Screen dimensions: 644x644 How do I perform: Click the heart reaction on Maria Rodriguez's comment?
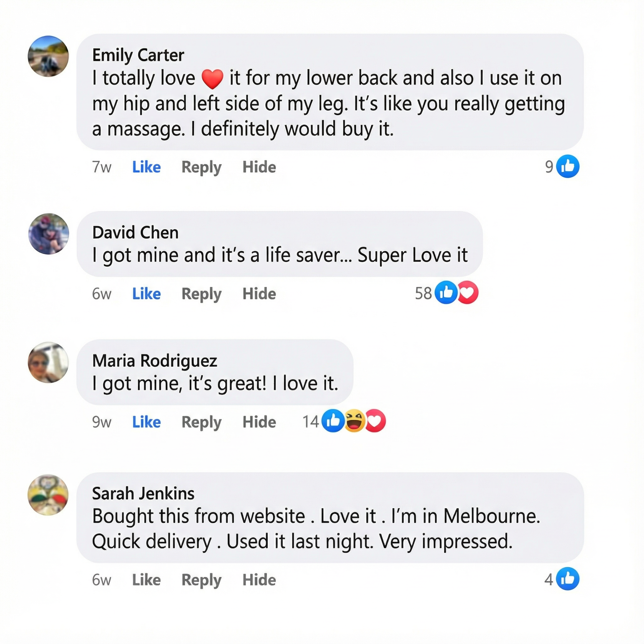375,421
